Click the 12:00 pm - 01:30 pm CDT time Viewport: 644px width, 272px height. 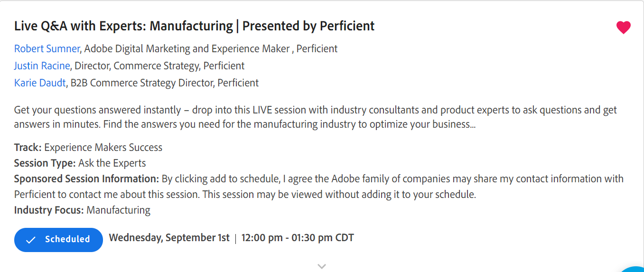click(x=298, y=238)
